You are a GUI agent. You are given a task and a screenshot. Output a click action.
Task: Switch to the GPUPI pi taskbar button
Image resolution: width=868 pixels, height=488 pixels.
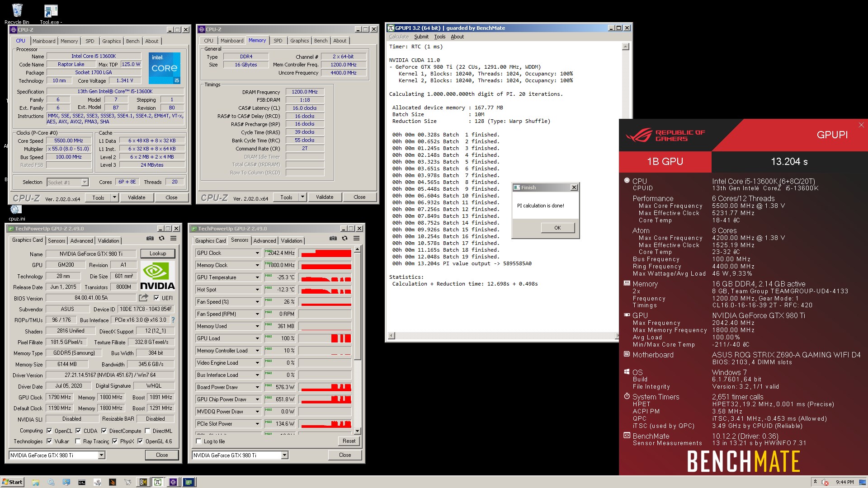[x=158, y=482]
